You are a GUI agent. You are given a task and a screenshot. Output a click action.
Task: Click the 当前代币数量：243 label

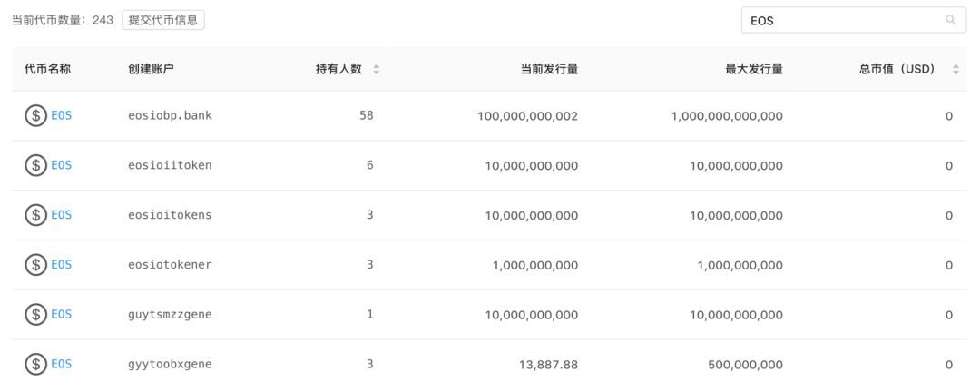tap(63, 20)
